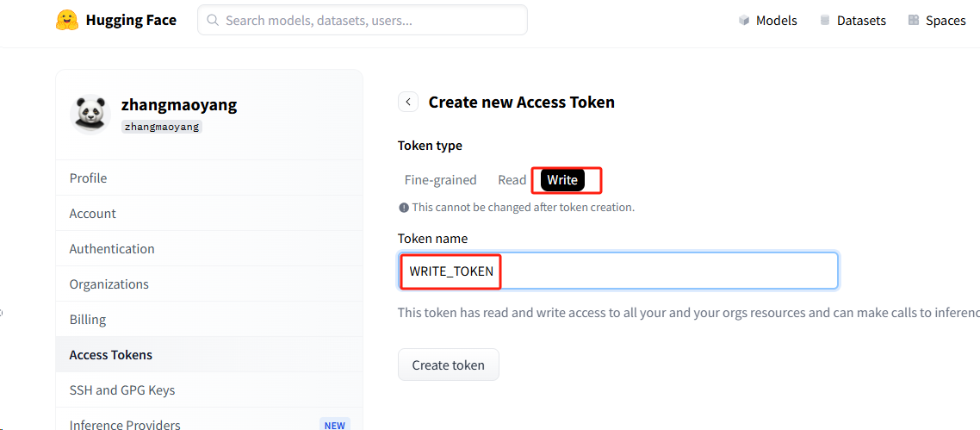Image resolution: width=980 pixels, height=430 pixels.
Task: Click the Models cube icon
Action: tap(743, 21)
